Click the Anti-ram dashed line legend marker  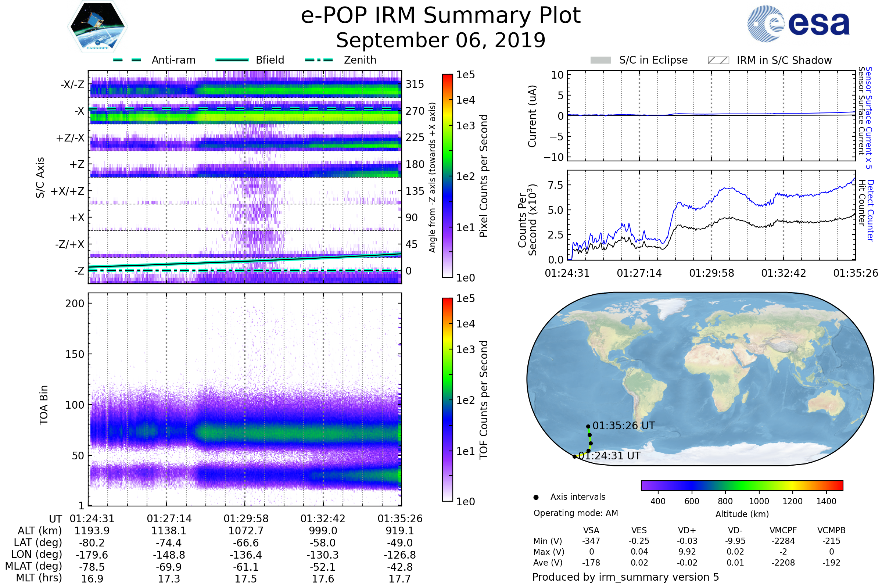127,60
